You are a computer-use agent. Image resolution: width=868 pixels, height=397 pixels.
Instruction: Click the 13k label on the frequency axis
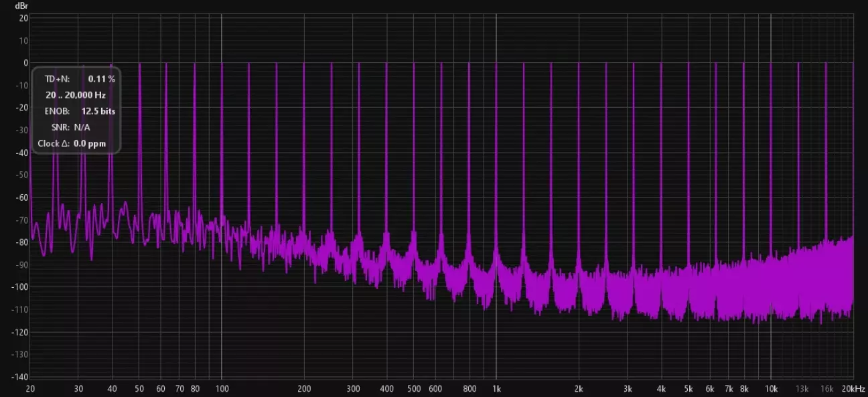point(802,389)
